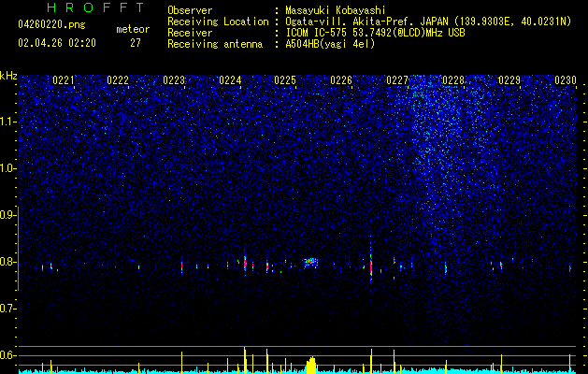Click the 1.1 kHz axis label
Image resolution: width=588 pixels, height=374 pixels.
pyautogui.click(x=7, y=122)
